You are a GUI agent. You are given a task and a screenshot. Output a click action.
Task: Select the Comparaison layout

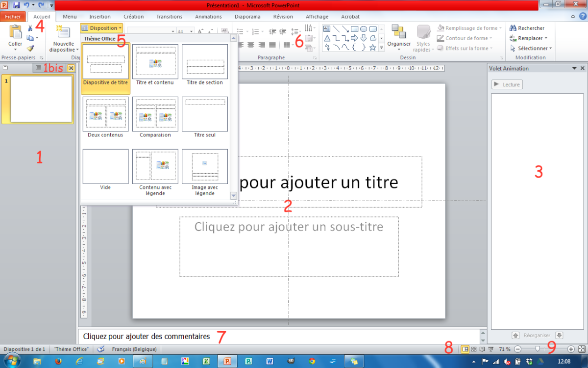(x=155, y=117)
